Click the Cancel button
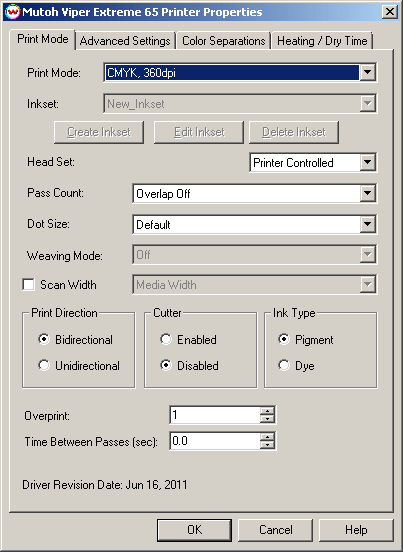Image resolution: width=403 pixels, height=552 pixels. (276, 530)
